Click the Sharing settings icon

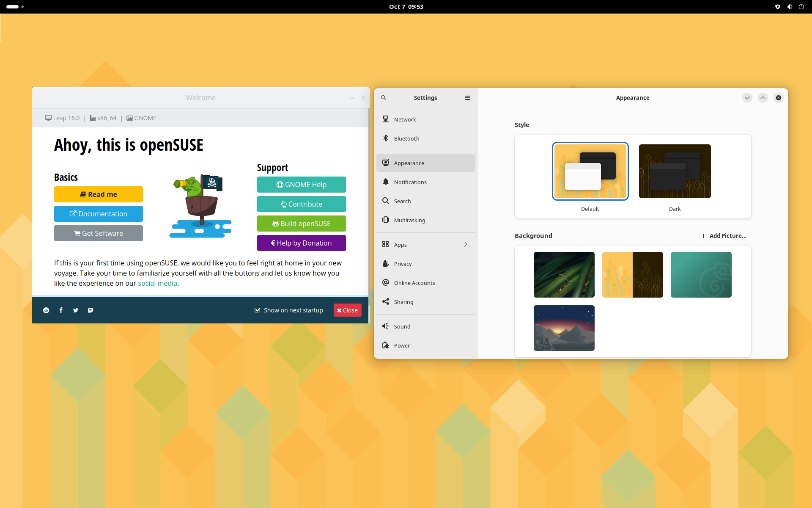[385, 301]
